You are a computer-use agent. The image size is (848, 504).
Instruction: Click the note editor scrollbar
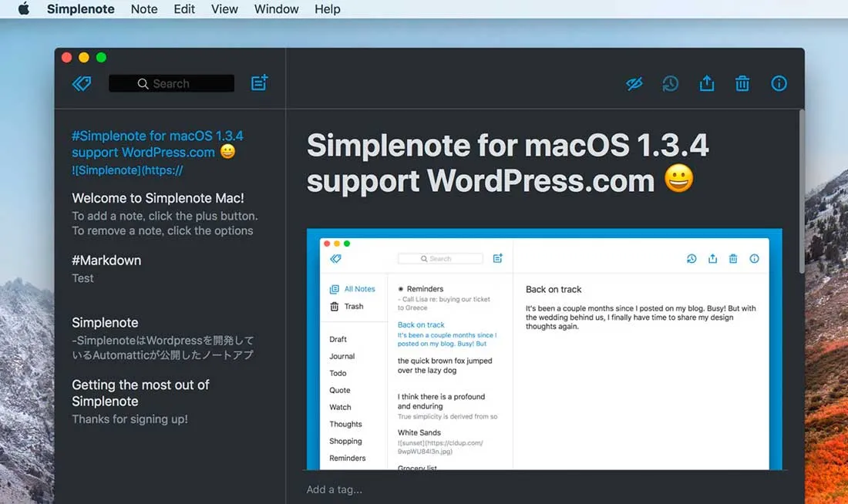(801, 193)
